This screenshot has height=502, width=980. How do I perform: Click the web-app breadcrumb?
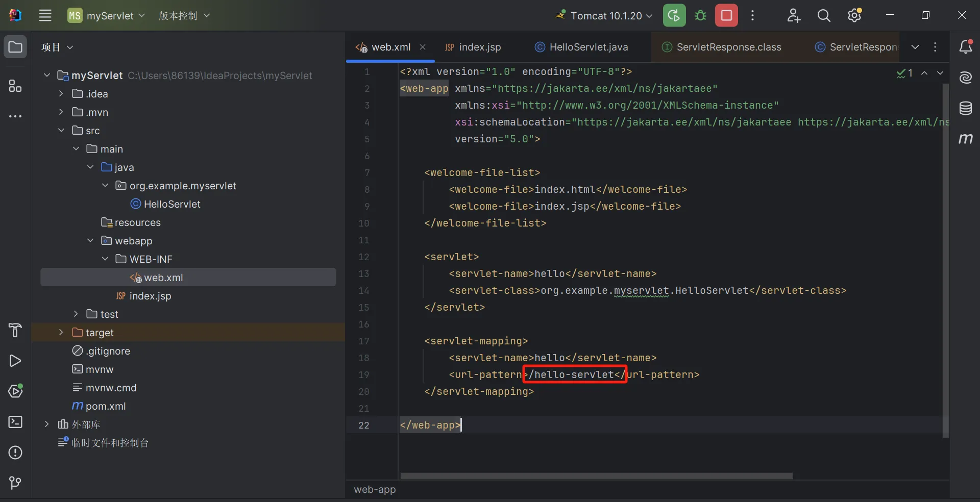375,489
